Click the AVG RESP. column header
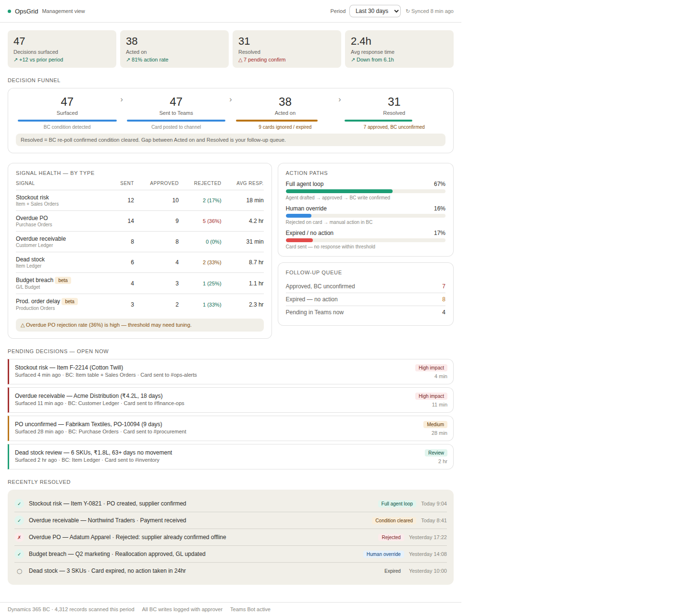 click(250, 183)
